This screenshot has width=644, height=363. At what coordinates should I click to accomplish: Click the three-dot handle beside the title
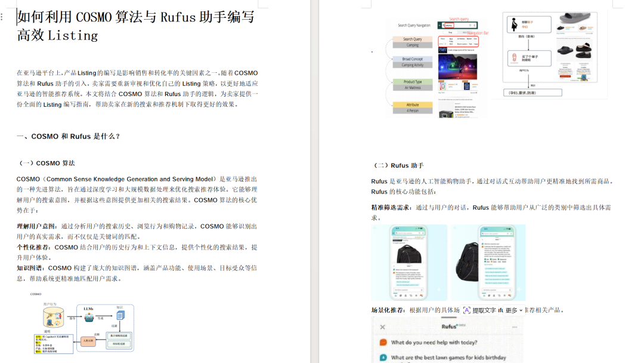tap(2, 17)
